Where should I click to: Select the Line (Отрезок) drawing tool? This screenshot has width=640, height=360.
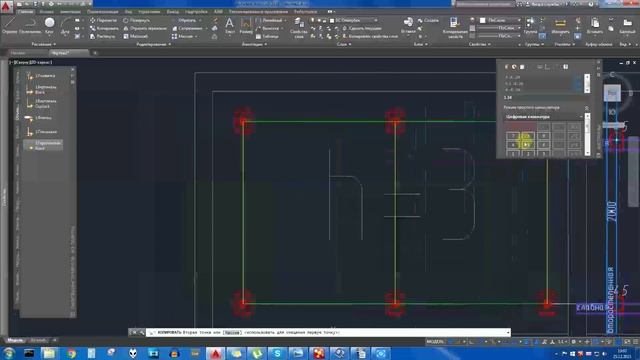pos(10,25)
